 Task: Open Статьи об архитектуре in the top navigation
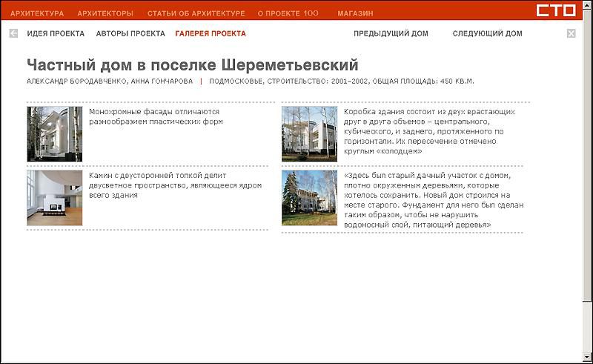[196, 13]
